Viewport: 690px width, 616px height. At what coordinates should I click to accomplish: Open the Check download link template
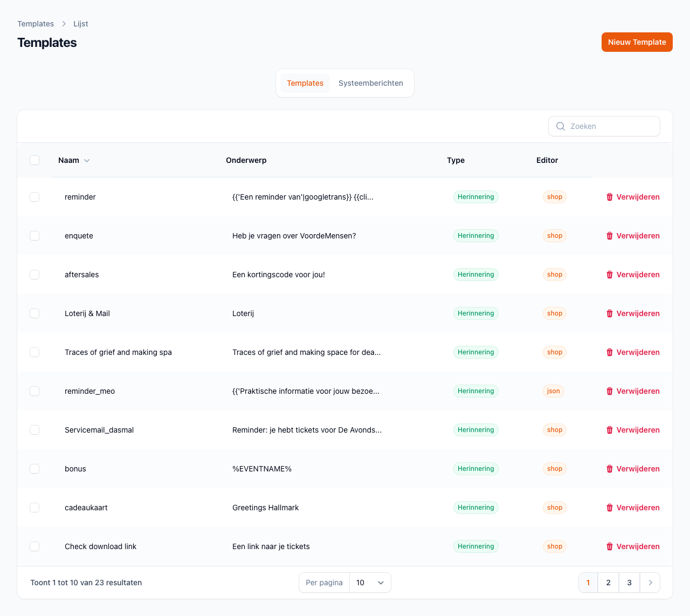[x=100, y=546]
